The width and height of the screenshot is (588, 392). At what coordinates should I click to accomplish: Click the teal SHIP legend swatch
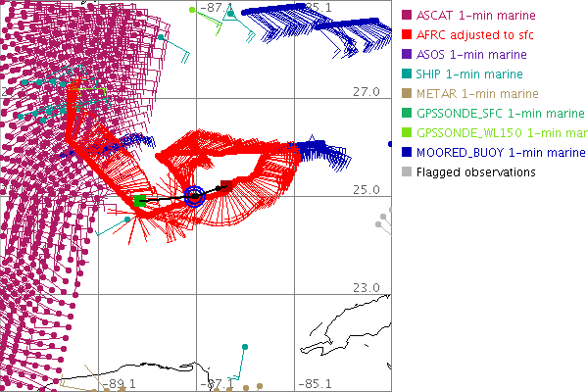pos(407,74)
